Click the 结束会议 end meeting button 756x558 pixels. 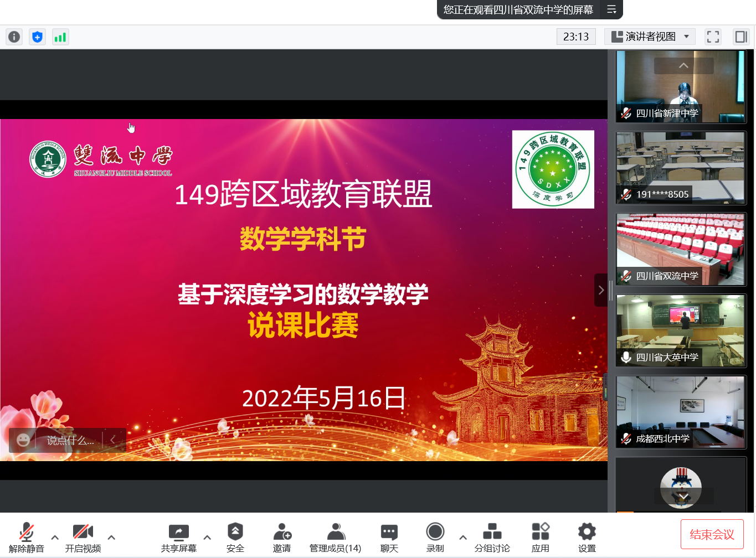click(x=711, y=535)
